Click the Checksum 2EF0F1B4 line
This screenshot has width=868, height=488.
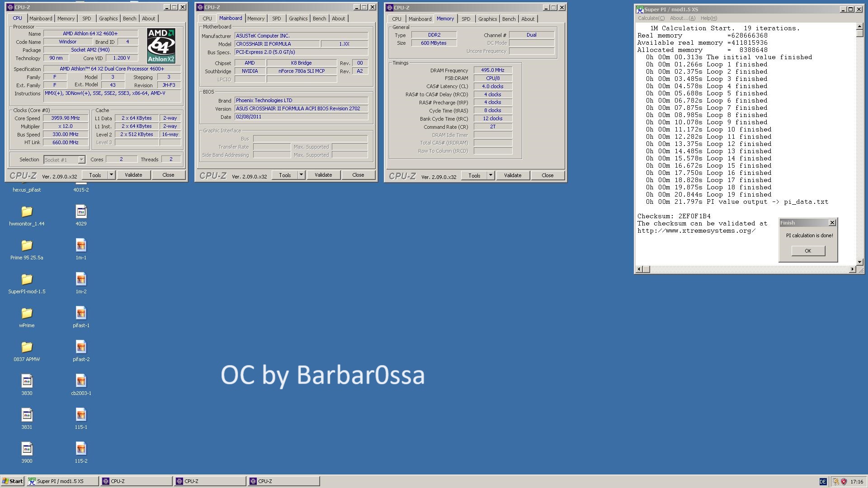(x=674, y=216)
